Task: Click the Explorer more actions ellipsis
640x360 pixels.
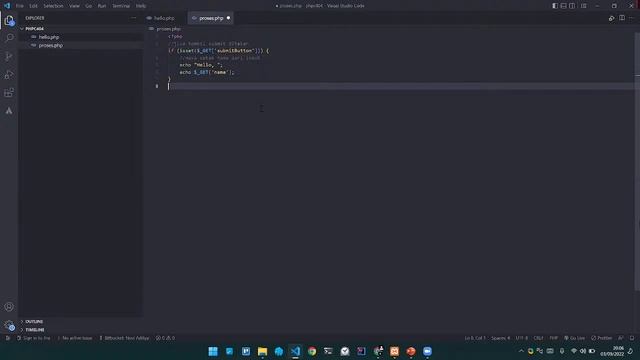Action: (133, 18)
